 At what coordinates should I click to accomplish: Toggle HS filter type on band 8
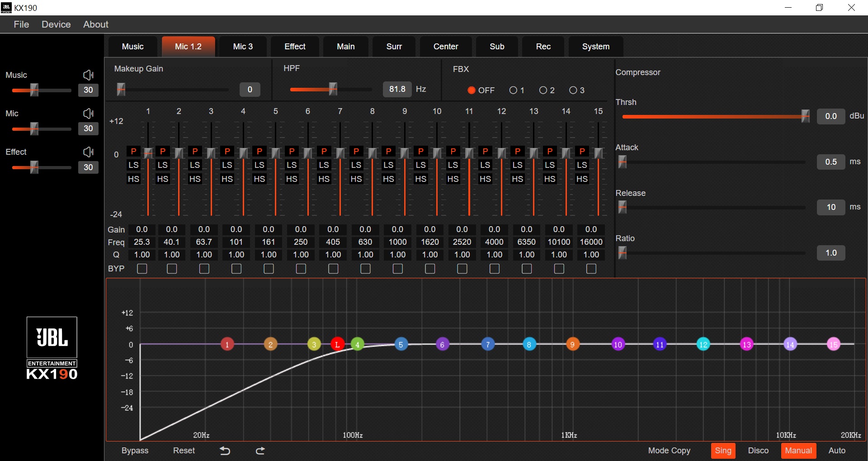[356, 179]
